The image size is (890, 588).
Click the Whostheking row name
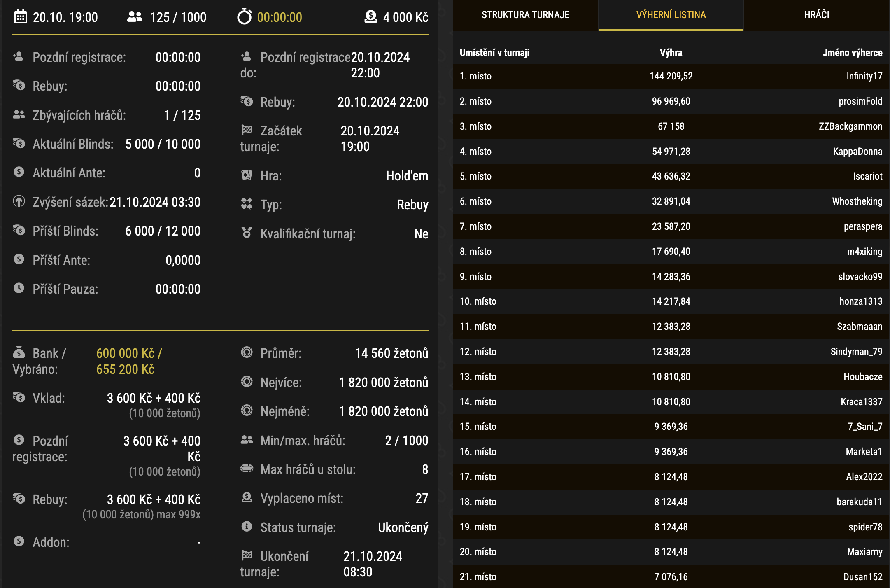[857, 201]
